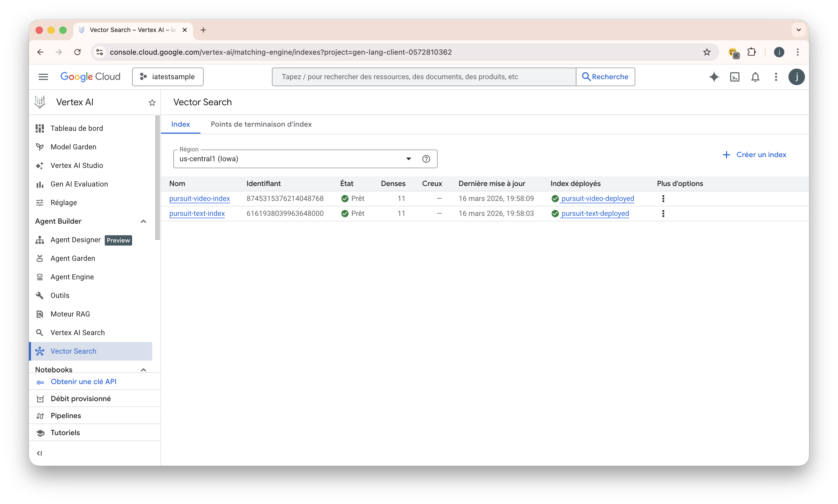Image resolution: width=838 pixels, height=504 pixels.
Task: Click the pinned extension icon in toolbar
Action: [734, 53]
